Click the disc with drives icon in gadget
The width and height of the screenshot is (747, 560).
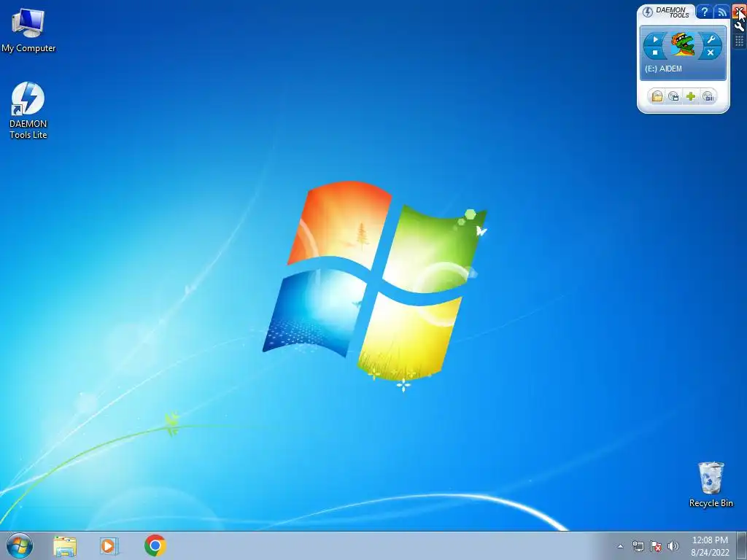[708, 97]
